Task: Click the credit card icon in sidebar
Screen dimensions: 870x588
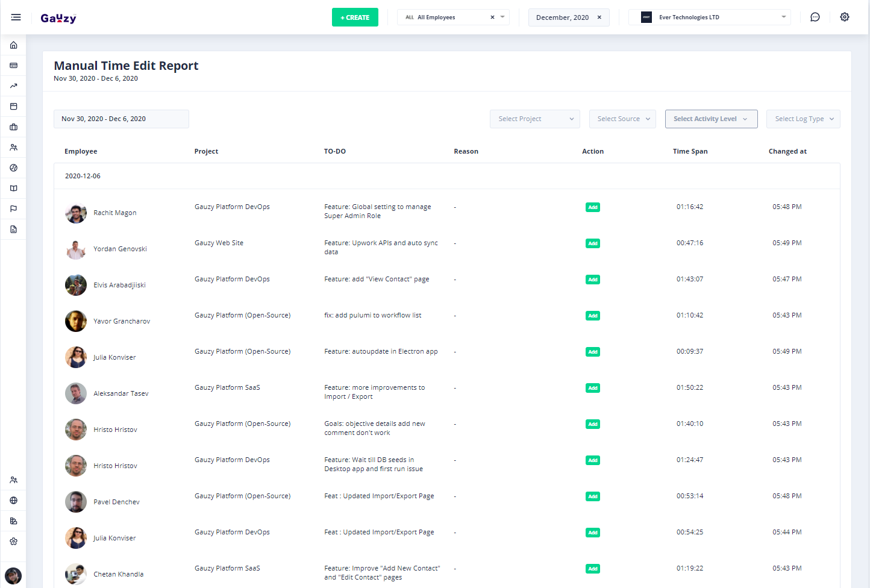Action: [13, 66]
